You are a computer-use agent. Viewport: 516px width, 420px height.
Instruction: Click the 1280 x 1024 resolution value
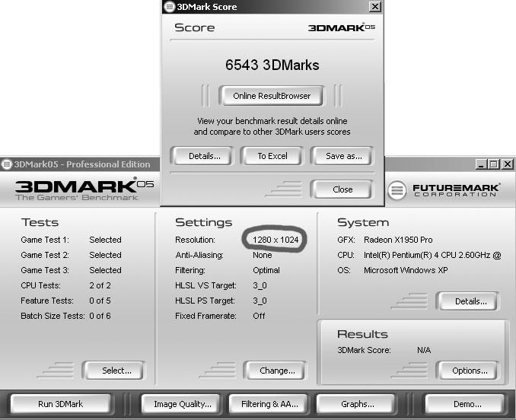(276, 240)
